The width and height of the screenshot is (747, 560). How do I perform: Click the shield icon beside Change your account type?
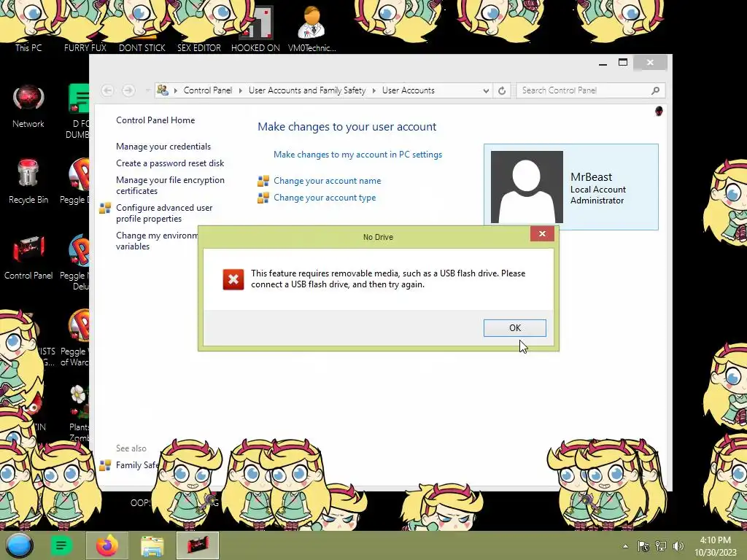click(263, 198)
